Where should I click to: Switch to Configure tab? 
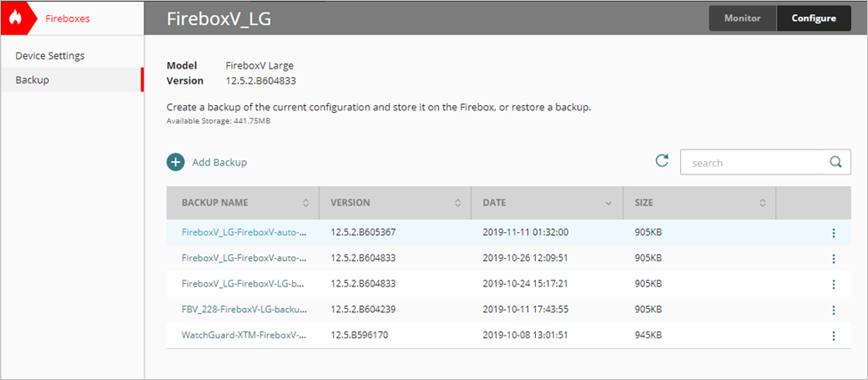(x=814, y=19)
